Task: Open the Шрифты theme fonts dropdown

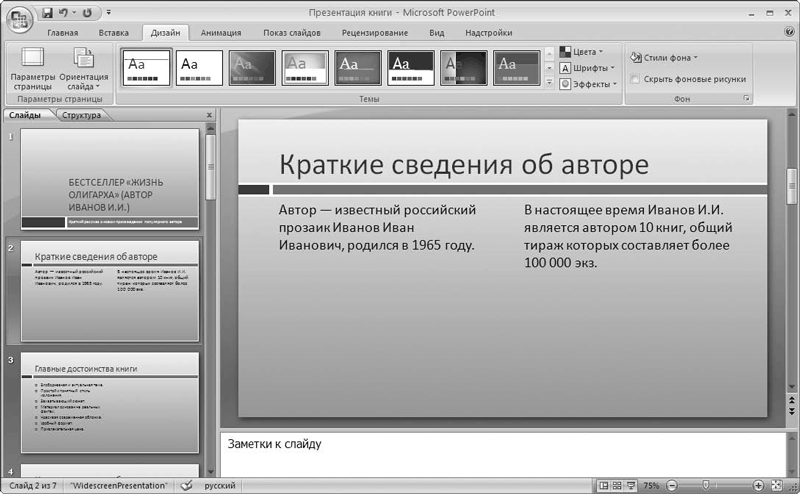Action: point(589,68)
